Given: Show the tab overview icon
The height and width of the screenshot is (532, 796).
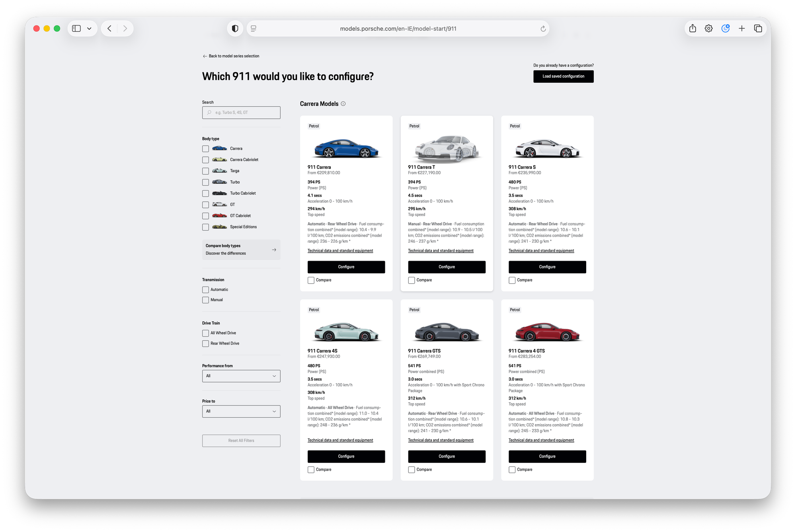Looking at the screenshot, I should click(x=758, y=29).
